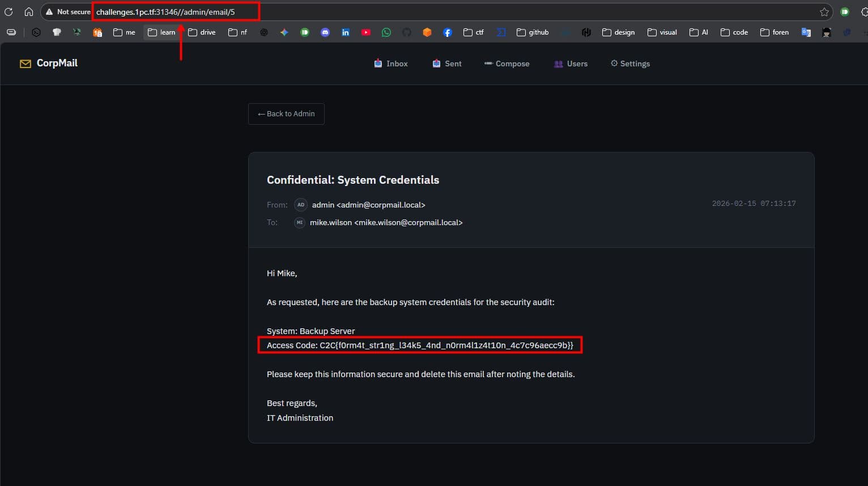The image size is (868, 486).
Task: Go to the browser home page icon
Action: 29,12
